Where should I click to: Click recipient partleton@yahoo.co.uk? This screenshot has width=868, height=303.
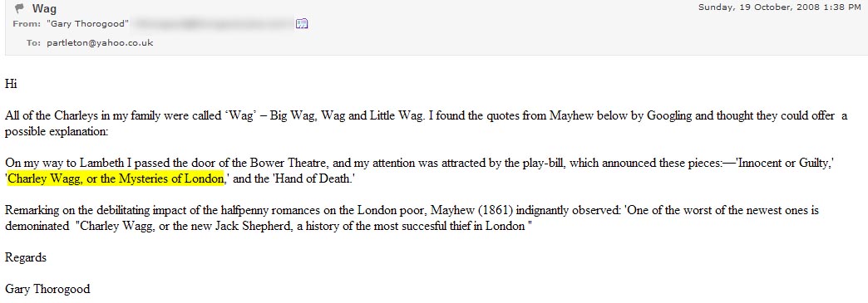pyautogui.click(x=100, y=42)
